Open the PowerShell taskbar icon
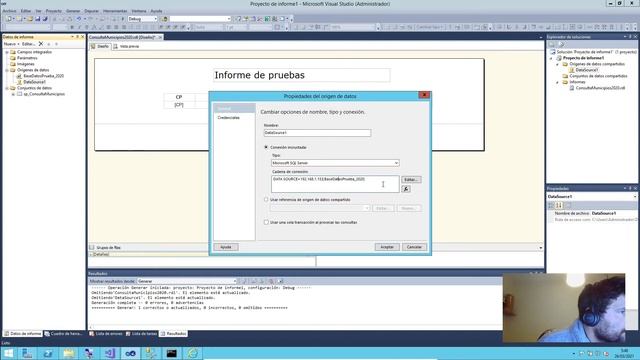 [48, 353]
